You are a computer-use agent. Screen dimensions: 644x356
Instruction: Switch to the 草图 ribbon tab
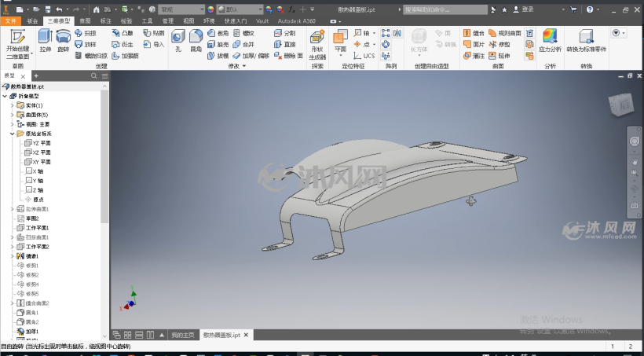click(85, 20)
